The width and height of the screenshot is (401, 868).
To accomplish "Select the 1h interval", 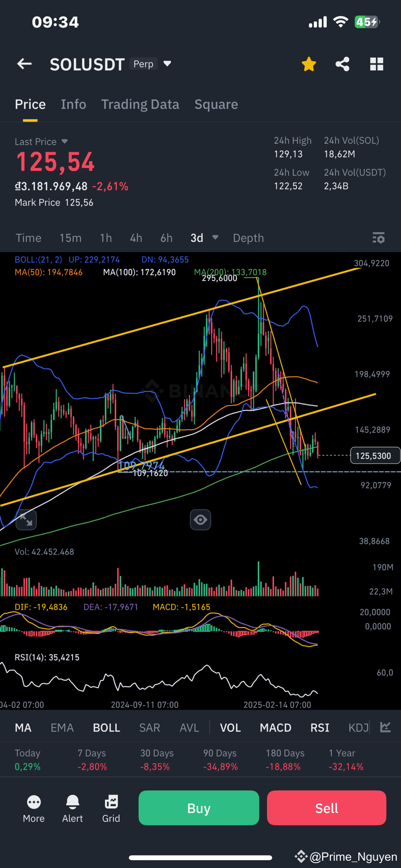I will (106, 238).
